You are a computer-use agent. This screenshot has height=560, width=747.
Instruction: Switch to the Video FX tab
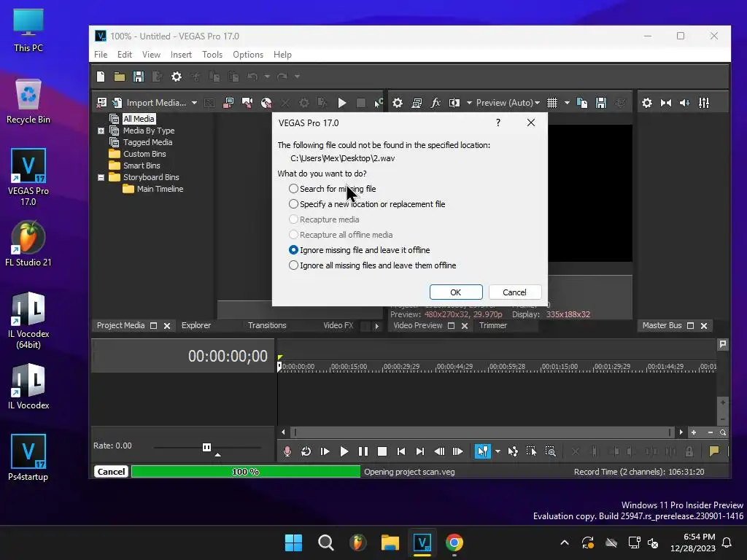(338, 325)
